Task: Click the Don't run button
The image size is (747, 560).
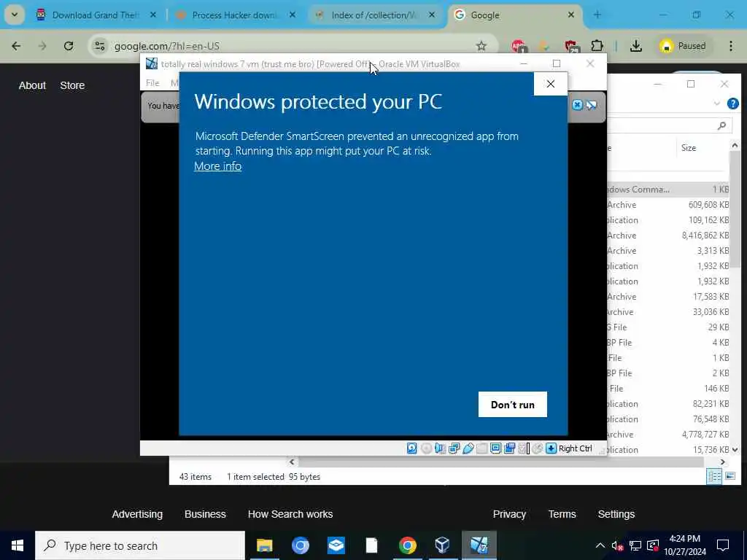Action: (513, 404)
